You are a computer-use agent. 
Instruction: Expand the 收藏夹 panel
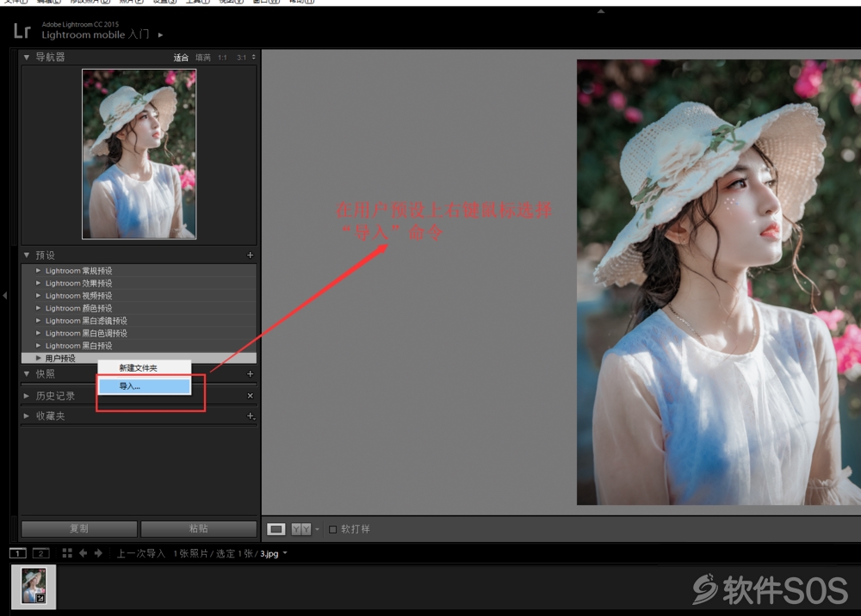pyautogui.click(x=27, y=416)
